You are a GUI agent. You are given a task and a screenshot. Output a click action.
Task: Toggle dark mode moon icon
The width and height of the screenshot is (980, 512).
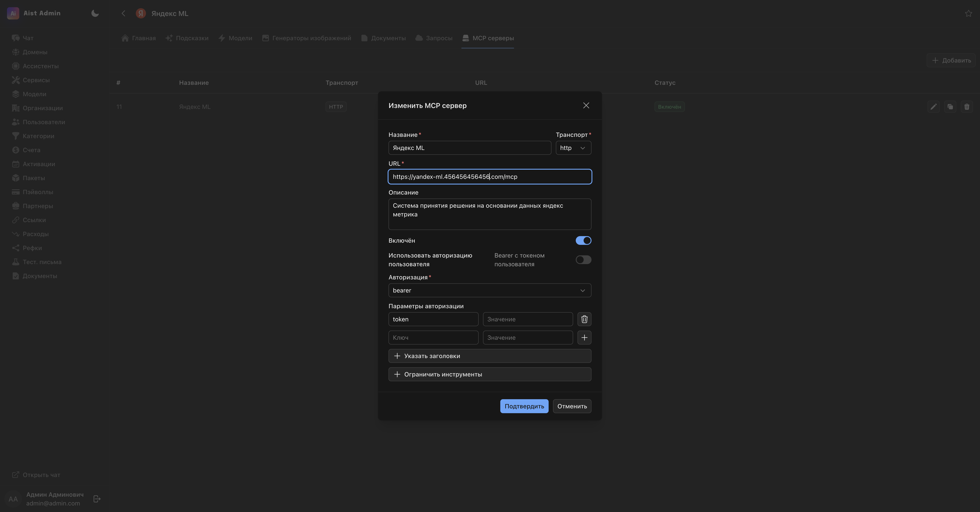[x=95, y=13]
